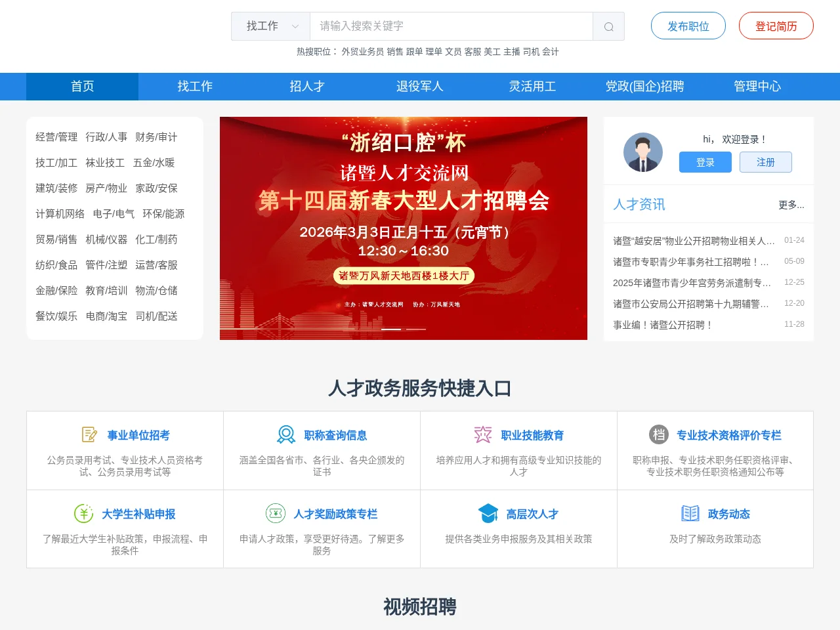The width and height of the screenshot is (840, 630).
Task: Open the 招人才 navigation tab
Action: coord(307,87)
